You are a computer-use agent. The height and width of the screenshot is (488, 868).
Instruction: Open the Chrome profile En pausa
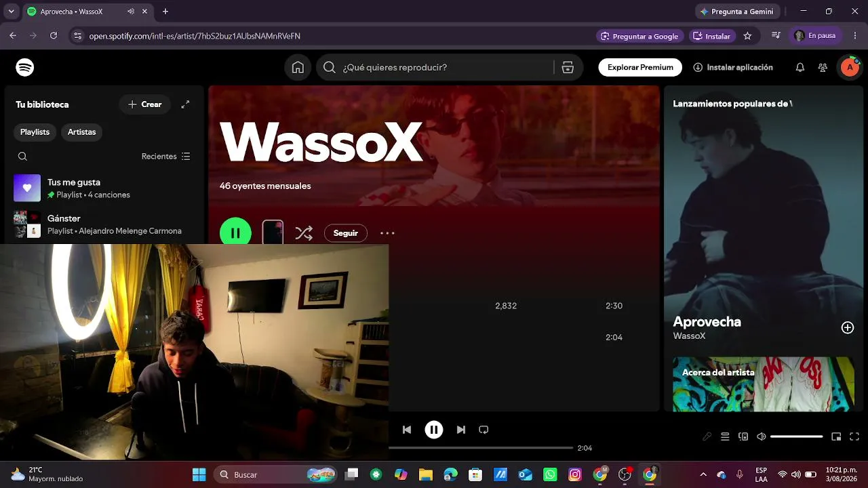[x=815, y=36]
